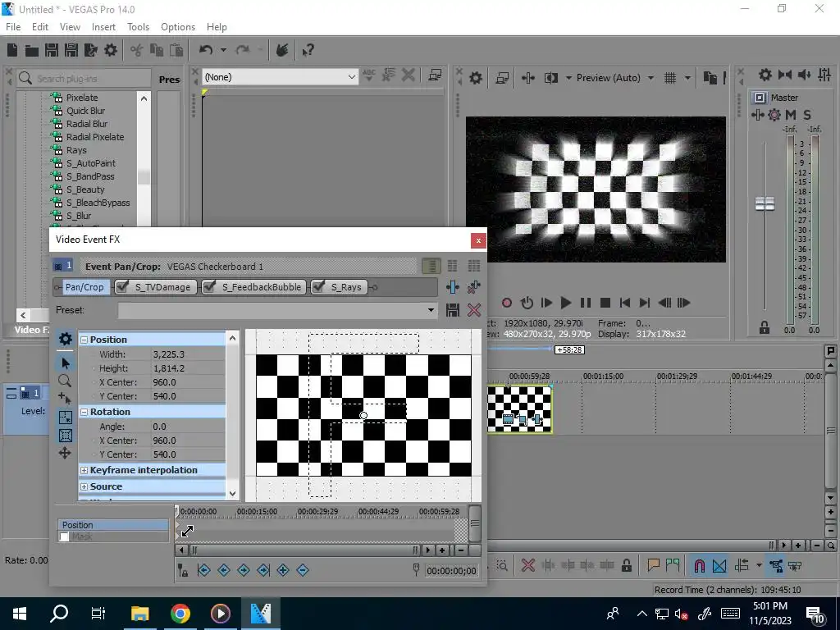Image resolution: width=840 pixels, height=630 pixels.
Task: Open Undo history dropdown arrow
Action: 223,50
